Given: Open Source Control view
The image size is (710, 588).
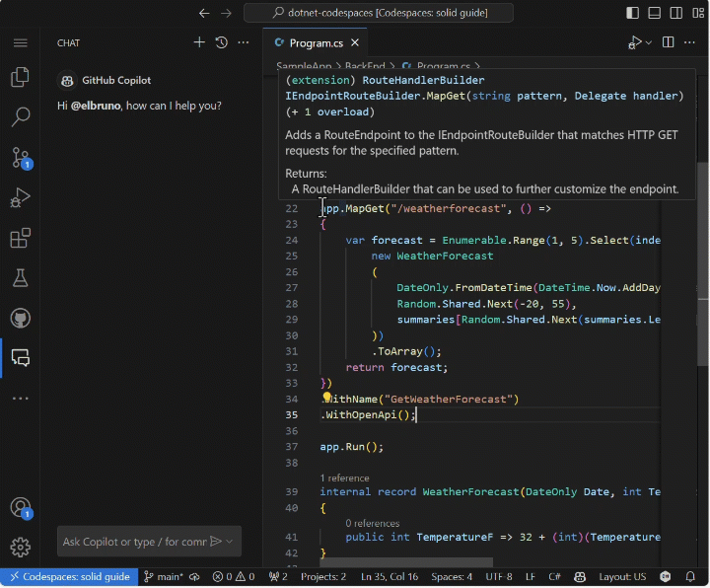Looking at the screenshot, I should coord(20,158).
